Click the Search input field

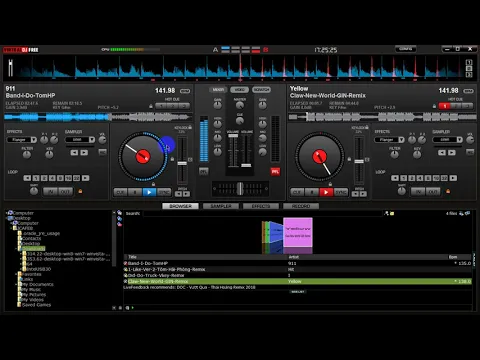[x=262, y=213]
